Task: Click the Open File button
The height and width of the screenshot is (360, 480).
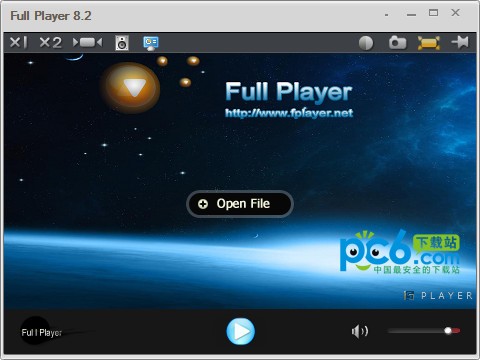Action: (240, 204)
